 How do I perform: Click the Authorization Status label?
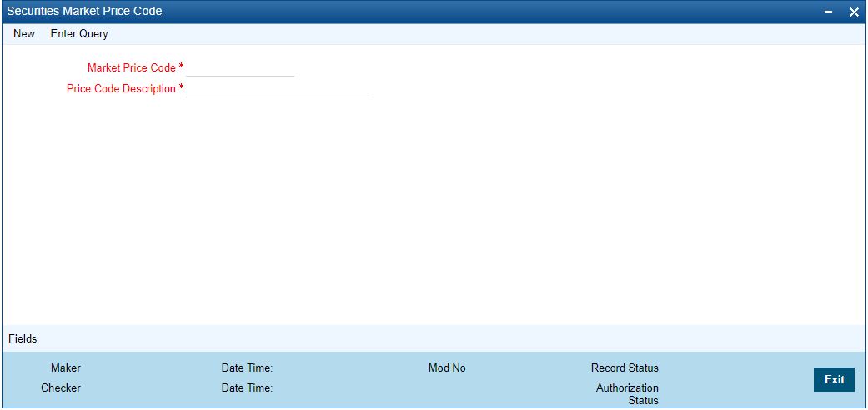pos(627,394)
